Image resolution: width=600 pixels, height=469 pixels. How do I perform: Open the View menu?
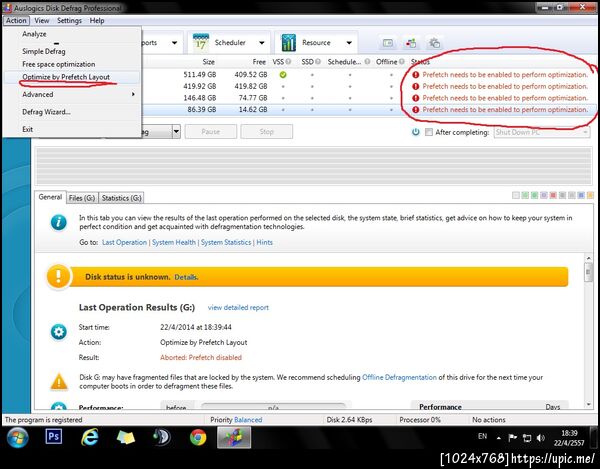[42, 20]
